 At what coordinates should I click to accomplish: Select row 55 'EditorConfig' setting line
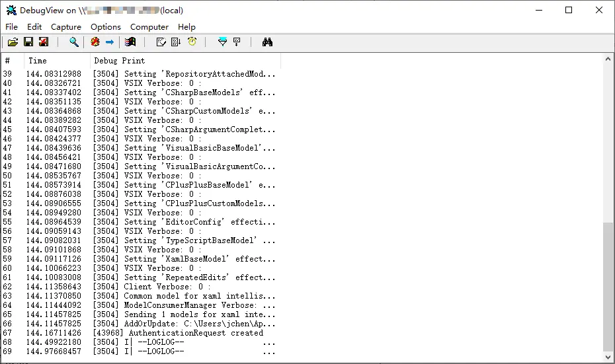tap(140, 222)
